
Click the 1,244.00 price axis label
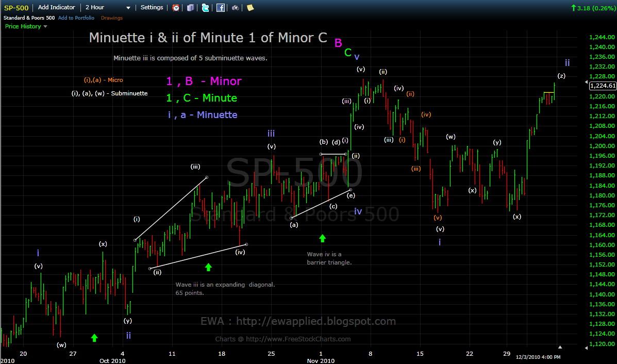[602, 37]
